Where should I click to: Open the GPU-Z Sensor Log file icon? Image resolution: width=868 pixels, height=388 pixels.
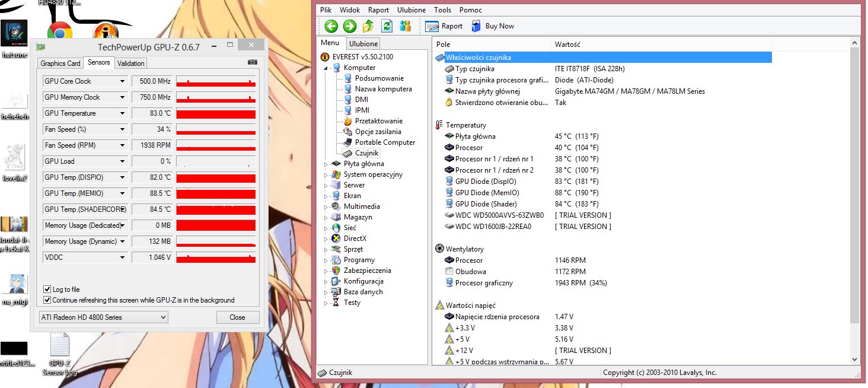pyautogui.click(x=59, y=354)
